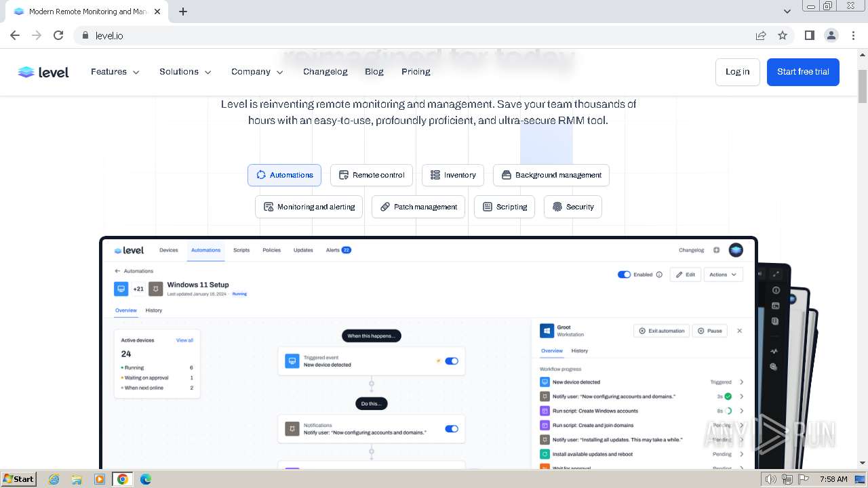The width and height of the screenshot is (868, 488).
Task: Launch Internet Explorer from the taskbar
Action: coord(54,479)
